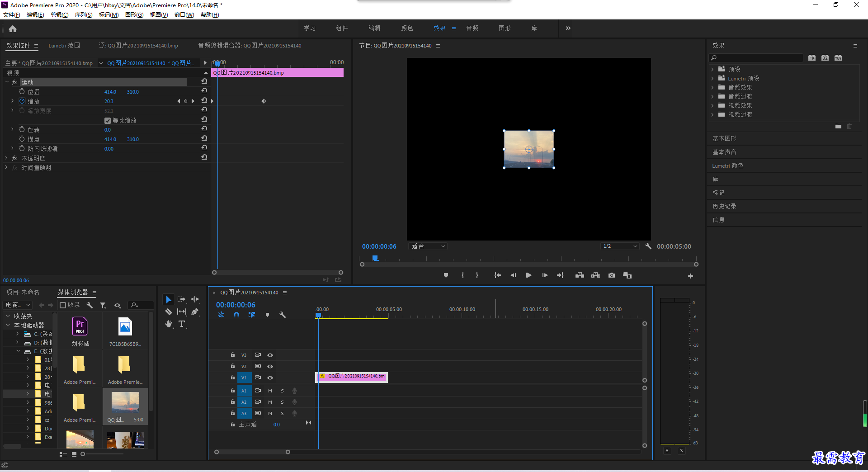Toggle the scale animation stopwatch
Image resolution: width=868 pixels, height=472 pixels.
click(x=22, y=101)
